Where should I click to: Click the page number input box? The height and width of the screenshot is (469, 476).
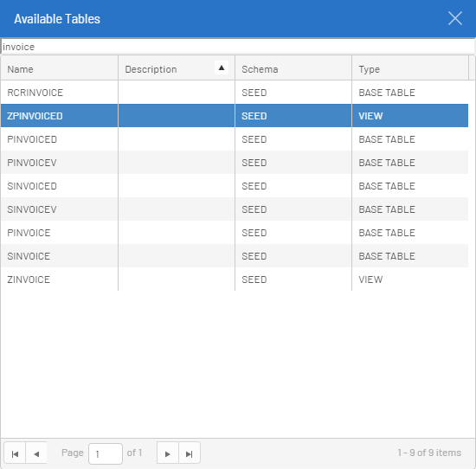pos(106,453)
